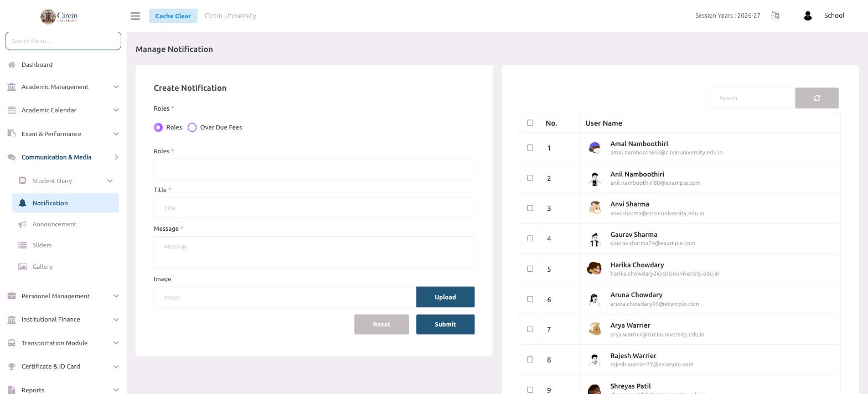Open the Notification menu item
This screenshot has height=394, width=868.
tap(65, 203)
